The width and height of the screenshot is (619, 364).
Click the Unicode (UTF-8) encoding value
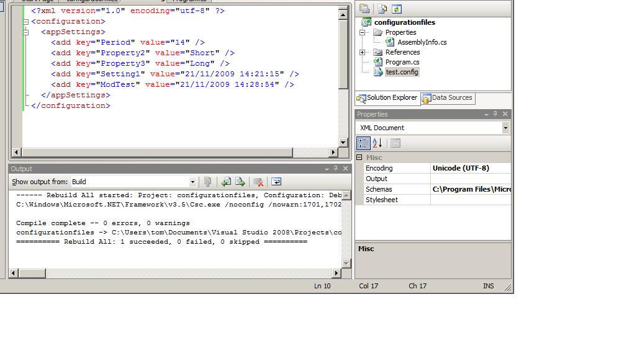click(461, 168)
